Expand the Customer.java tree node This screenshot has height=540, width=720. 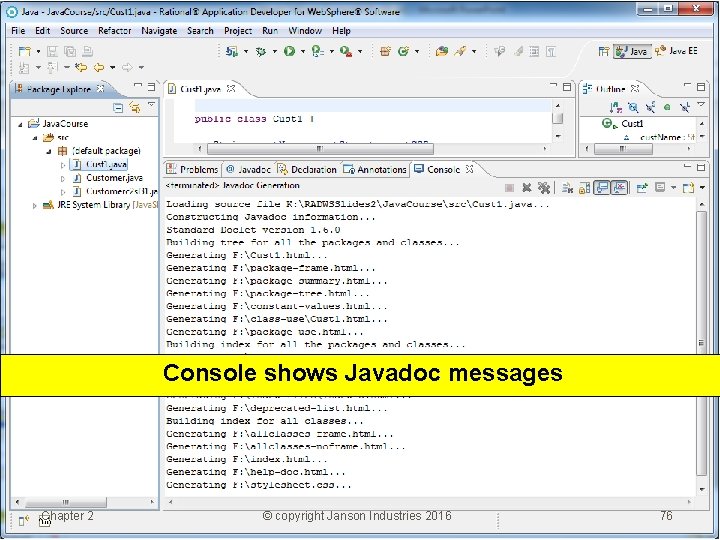click(63, 179)
